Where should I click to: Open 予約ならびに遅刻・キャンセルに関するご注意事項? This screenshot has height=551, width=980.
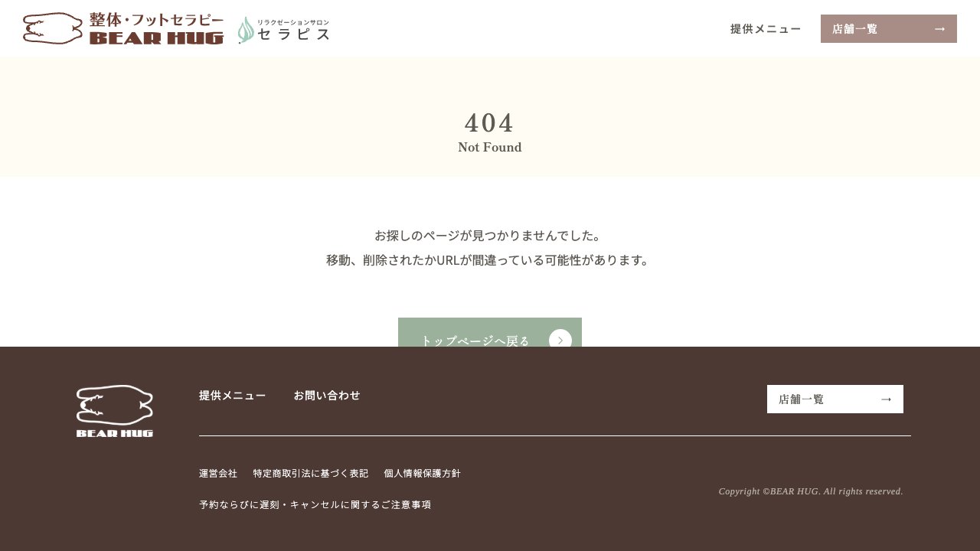(315, 504)
